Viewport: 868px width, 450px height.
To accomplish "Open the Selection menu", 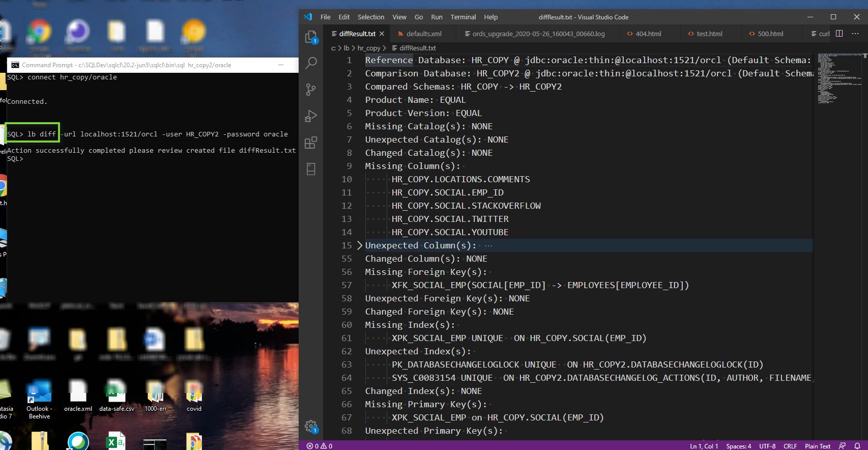I will point(371,17).
